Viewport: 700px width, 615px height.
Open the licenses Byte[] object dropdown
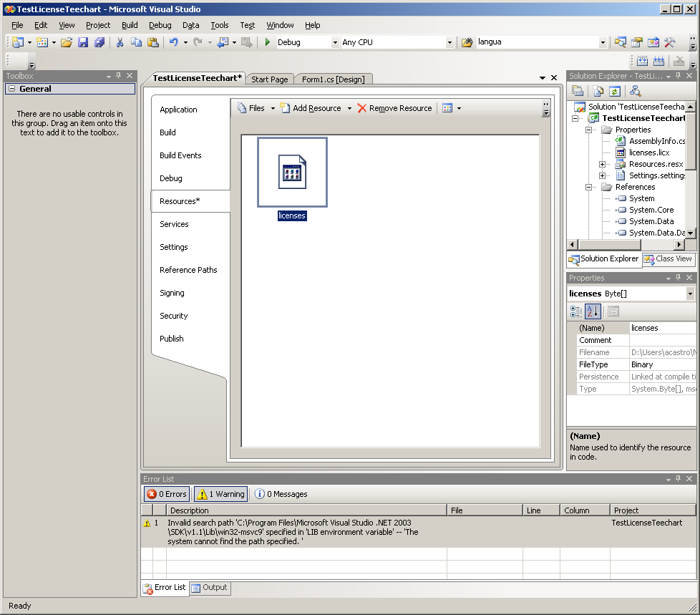[690, 294]
